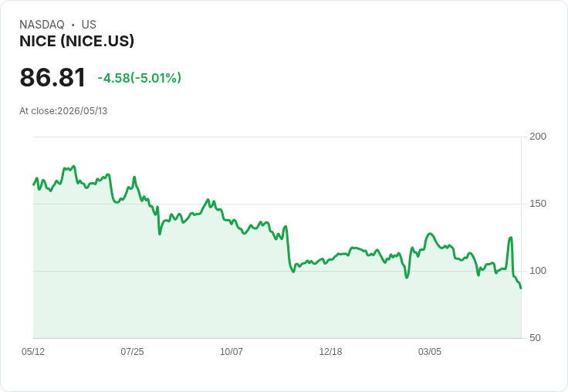
Task: Click the 03/05 x-axis date label
Action: tap(430, 351)
